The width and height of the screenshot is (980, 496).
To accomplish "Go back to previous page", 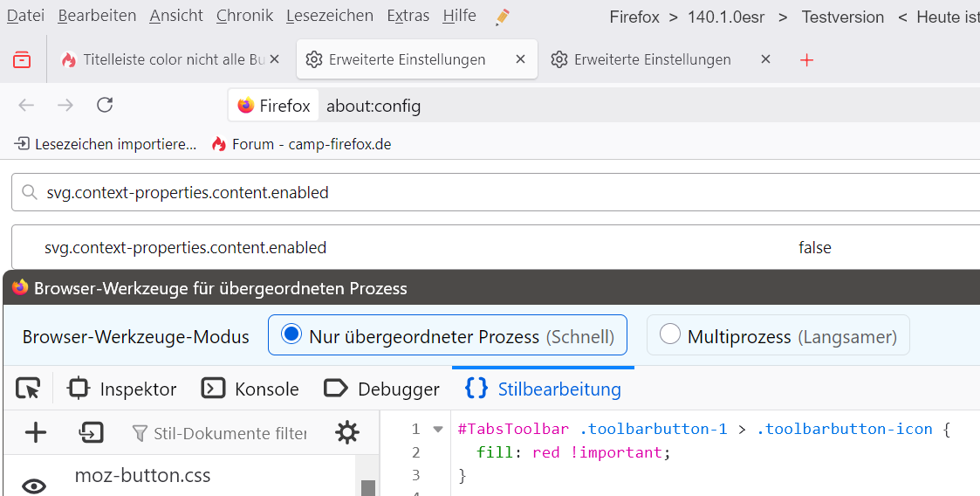I will pyautogui.click(x=26, y=106).
